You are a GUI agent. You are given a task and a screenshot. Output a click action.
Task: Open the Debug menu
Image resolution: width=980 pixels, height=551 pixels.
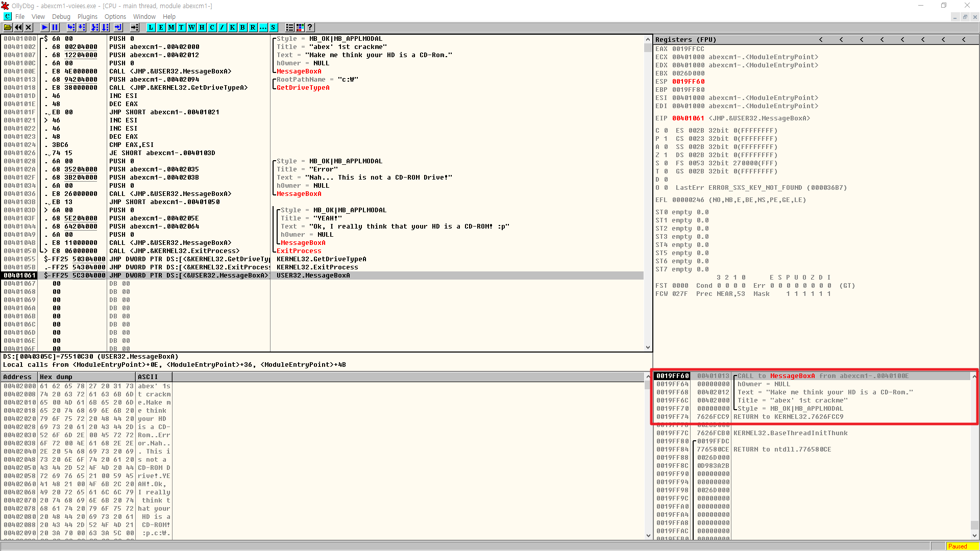61,17
